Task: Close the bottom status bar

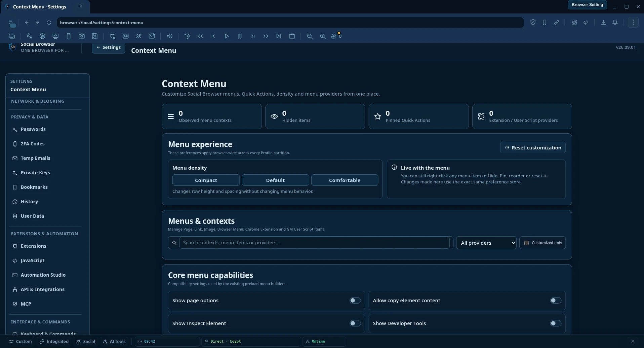Action: [633, 342]
